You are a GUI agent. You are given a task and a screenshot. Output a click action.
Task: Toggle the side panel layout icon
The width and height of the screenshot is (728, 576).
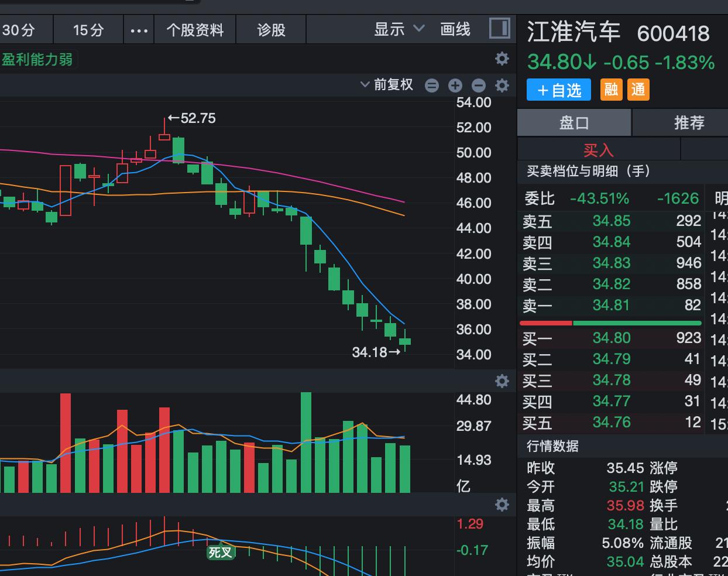click(x=500, y=29)
